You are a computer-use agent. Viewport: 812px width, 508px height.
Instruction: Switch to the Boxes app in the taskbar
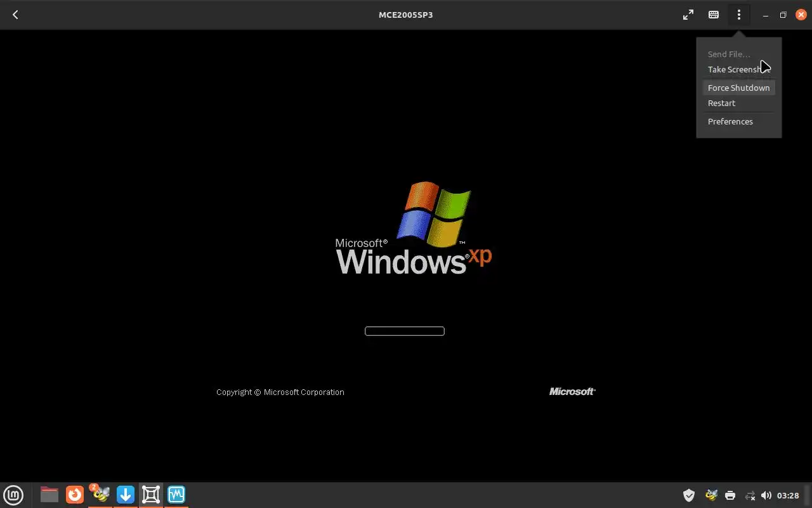[x=151, y=495]
